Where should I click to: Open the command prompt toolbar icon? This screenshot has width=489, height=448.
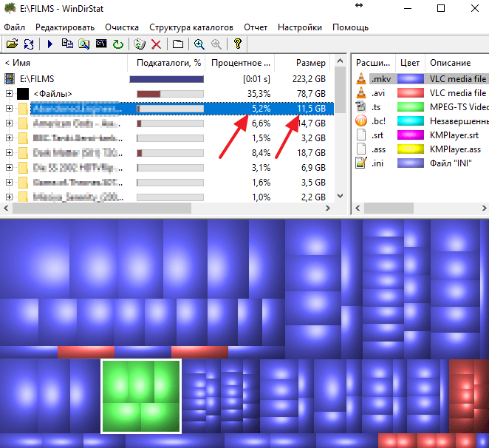click(x=84, y=44)
